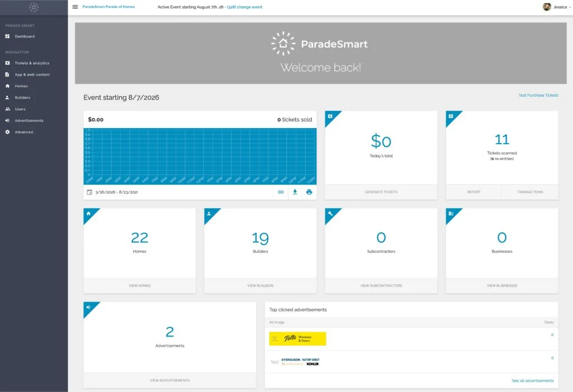
Task: Click View Businesses button
Action: pos(502,286)
